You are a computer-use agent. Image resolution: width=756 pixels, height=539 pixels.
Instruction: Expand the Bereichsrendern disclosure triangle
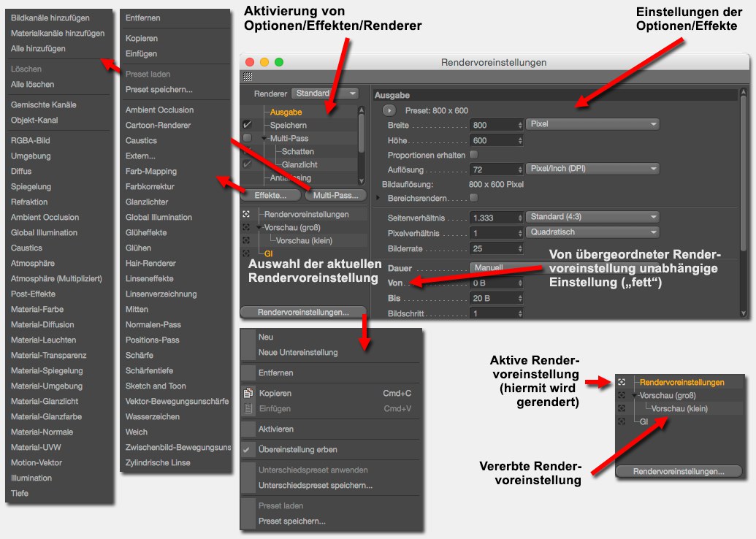coord(378,198)
